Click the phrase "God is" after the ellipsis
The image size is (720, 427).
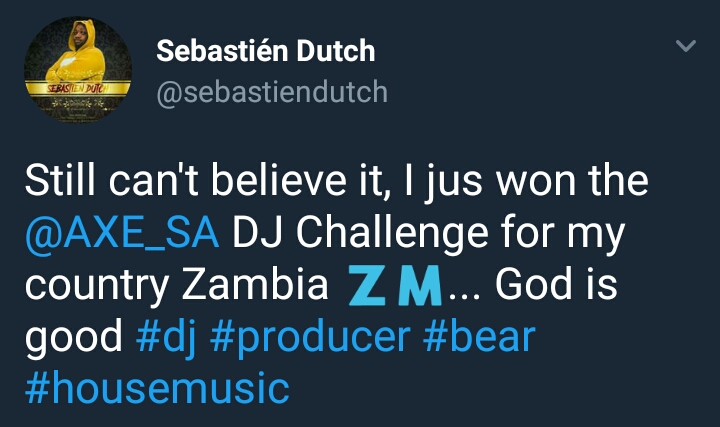tap(556, 285)
